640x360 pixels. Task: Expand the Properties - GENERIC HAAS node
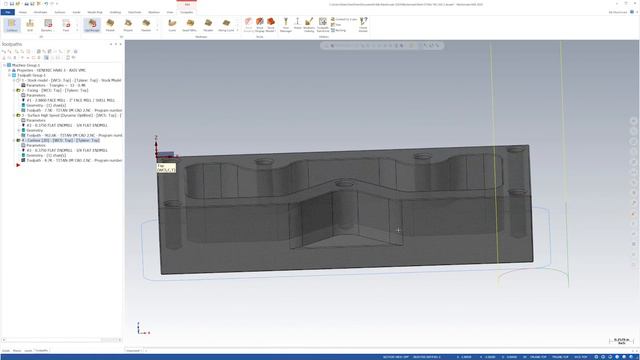(9, 70)
